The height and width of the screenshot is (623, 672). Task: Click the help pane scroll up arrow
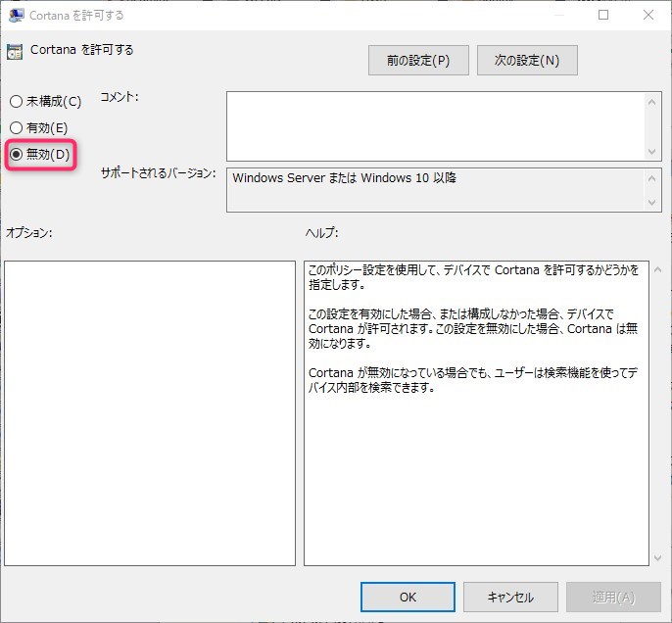[658, 269]
